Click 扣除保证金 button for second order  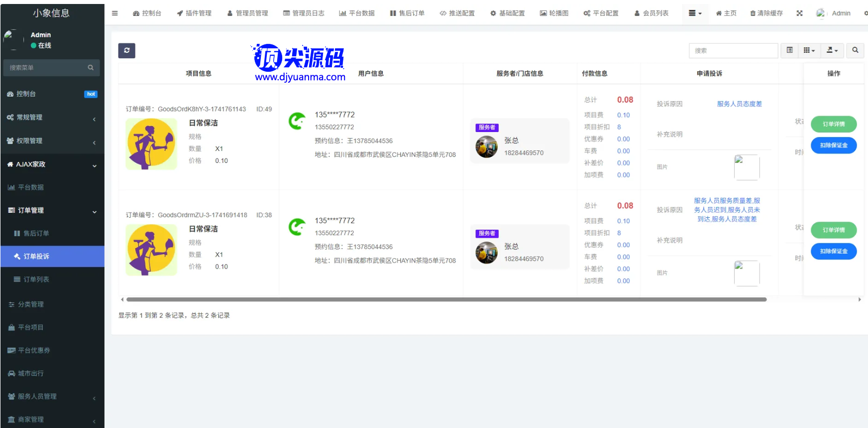click(833, 251)
